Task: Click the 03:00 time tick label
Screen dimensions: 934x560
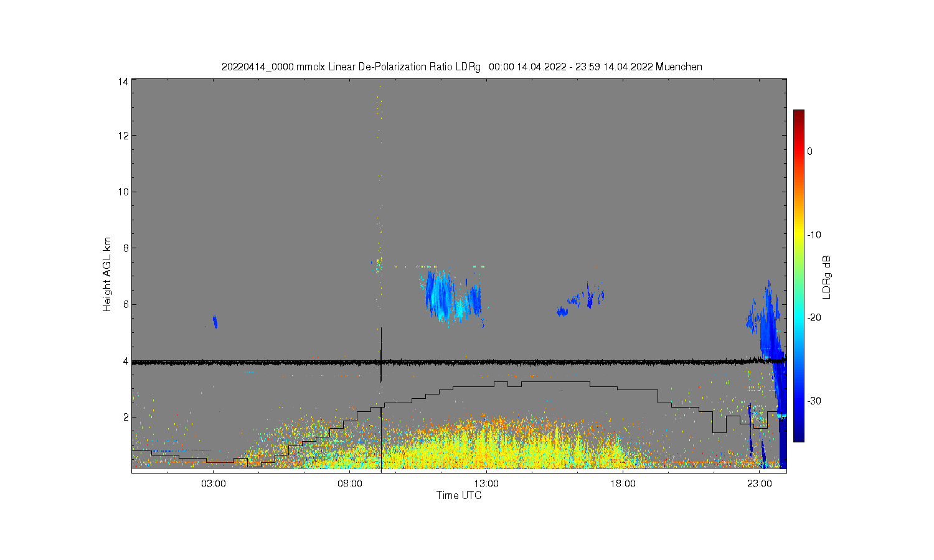Action: tap(214, 484)
